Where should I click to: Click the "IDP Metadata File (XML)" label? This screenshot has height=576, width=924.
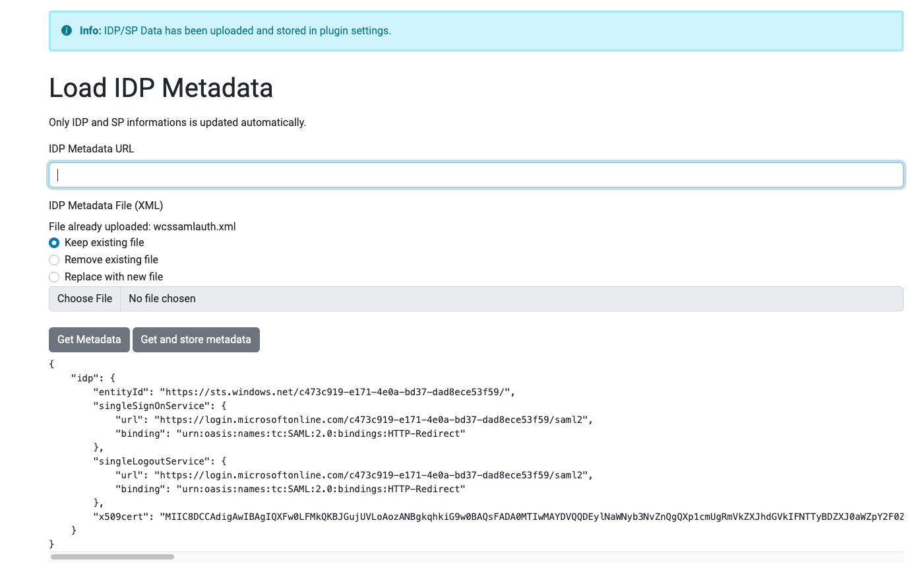click(x=106, y=206)
